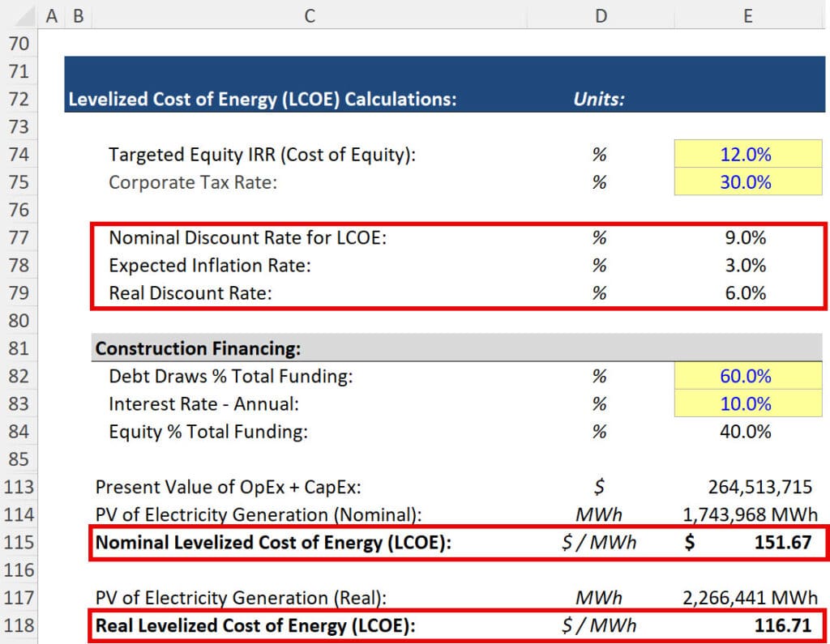Click the Equity % Total Funding value 40.0%

click(746, 432)
